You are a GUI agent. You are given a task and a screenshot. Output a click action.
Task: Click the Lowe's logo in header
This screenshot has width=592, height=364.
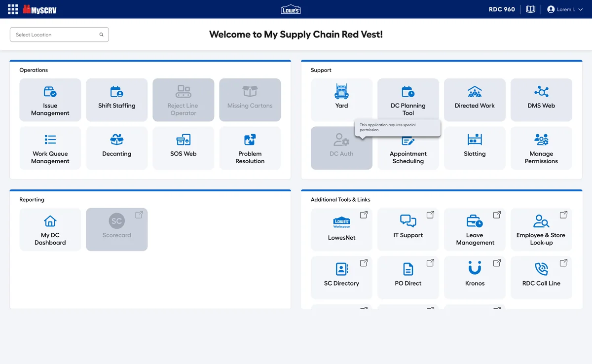[x=291, y=9]
